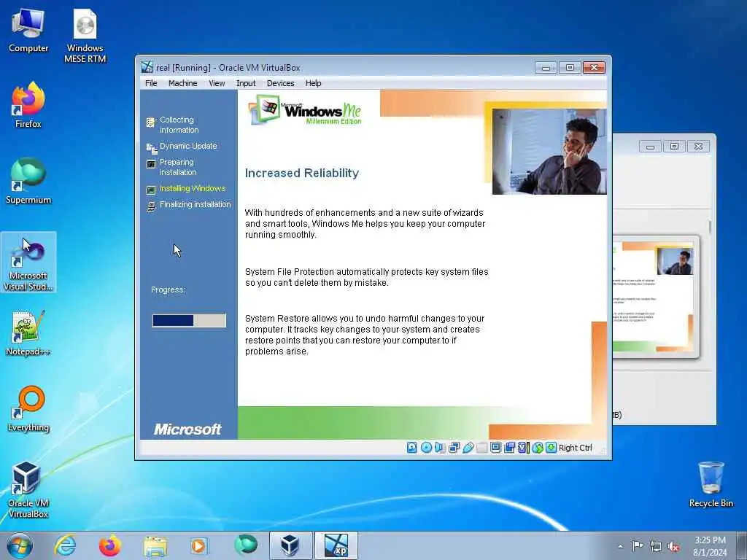This screenshot has height=560, width=747.
Task: Minimize the real [Running] VM window
Action: (x=546, y=68)
